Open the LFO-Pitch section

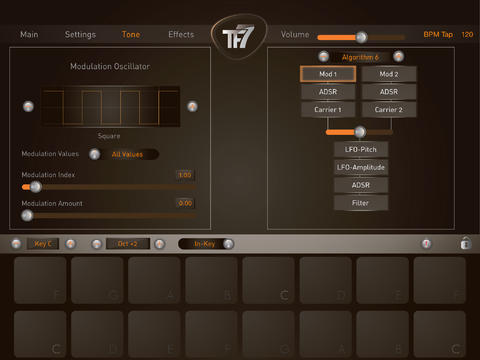coord(361,149)
